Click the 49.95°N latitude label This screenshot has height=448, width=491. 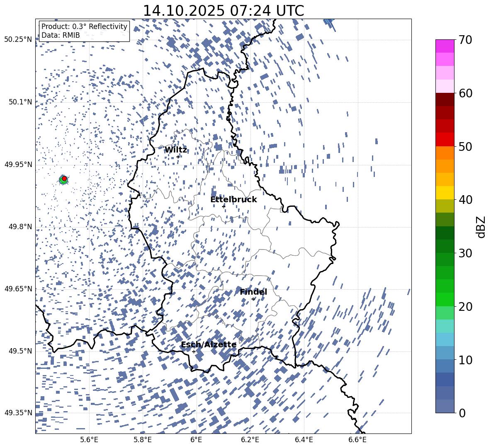coord(18,164)
